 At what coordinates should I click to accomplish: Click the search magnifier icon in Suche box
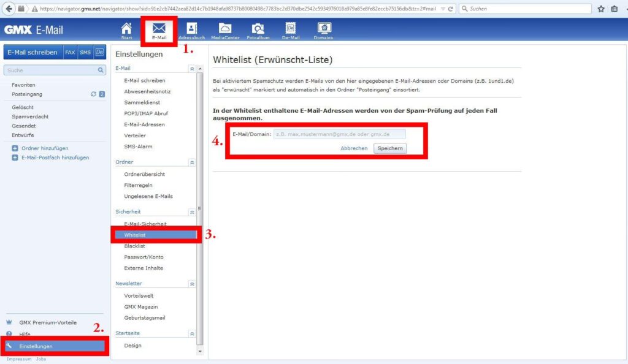pyautogui.click(x=101, y=70)
